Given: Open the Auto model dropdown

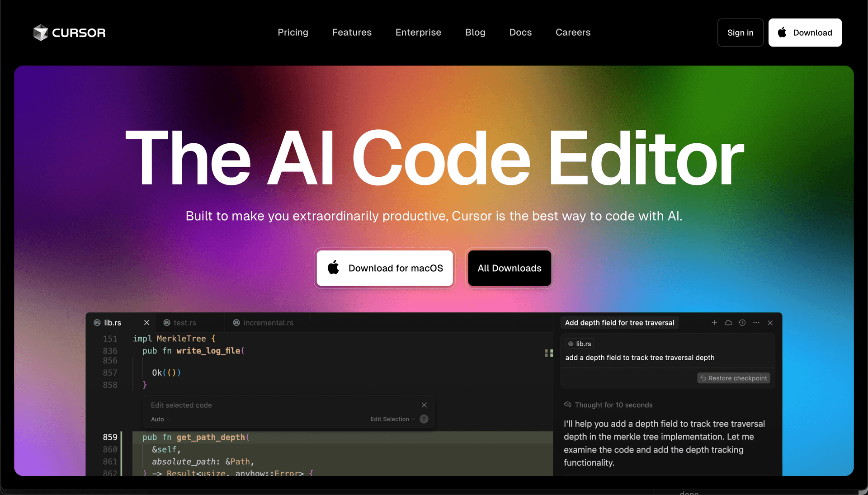Looking at the screenshot, I should (159, 419).
